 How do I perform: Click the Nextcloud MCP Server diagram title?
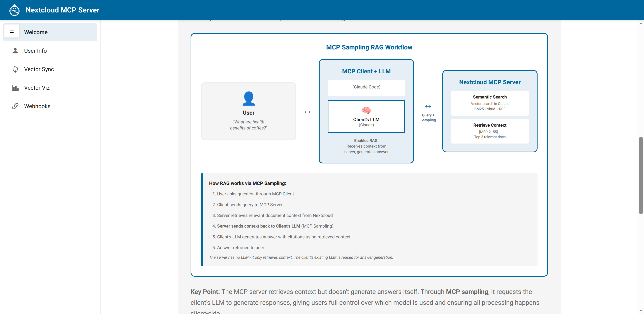pos(490,82)
